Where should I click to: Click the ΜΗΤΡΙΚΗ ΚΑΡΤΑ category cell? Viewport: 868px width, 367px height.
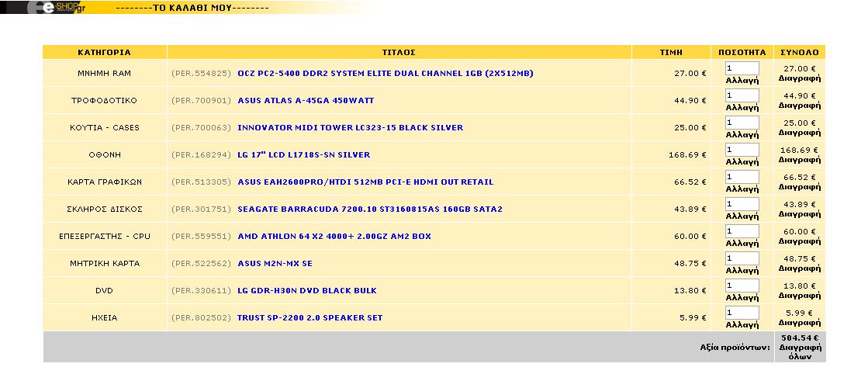(105, 263)
